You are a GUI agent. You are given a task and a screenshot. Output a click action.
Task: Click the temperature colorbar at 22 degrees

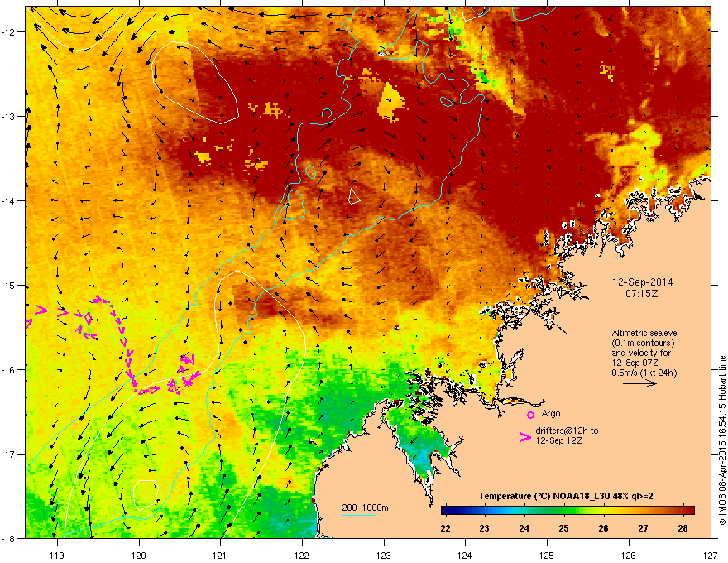click(x=446, y=511)
